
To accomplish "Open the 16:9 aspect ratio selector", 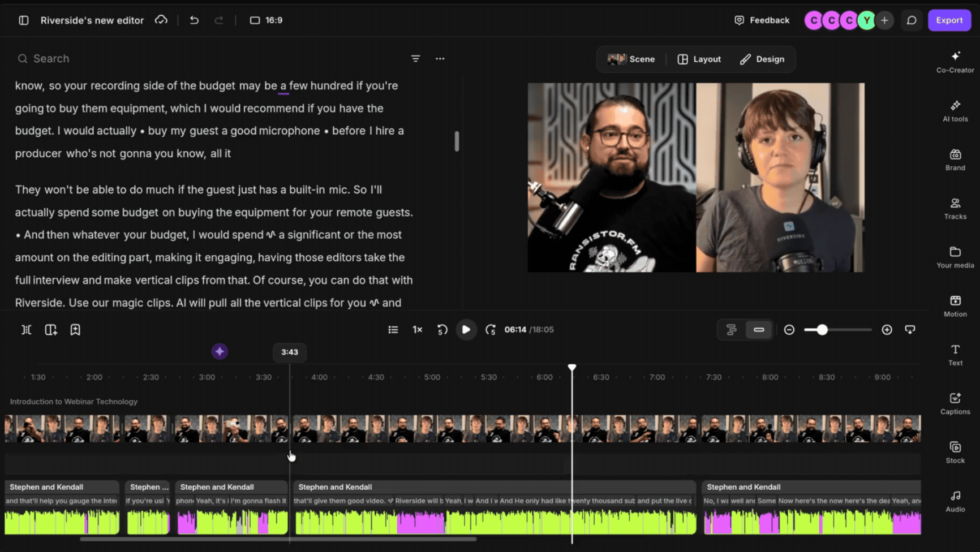I will pos(266,20).
